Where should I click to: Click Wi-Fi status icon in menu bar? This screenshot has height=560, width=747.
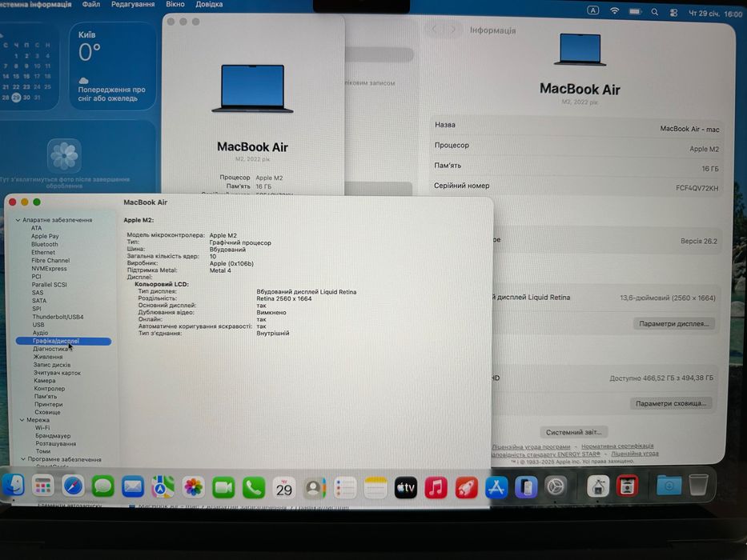pyautogui.click(x=615, y=11)
